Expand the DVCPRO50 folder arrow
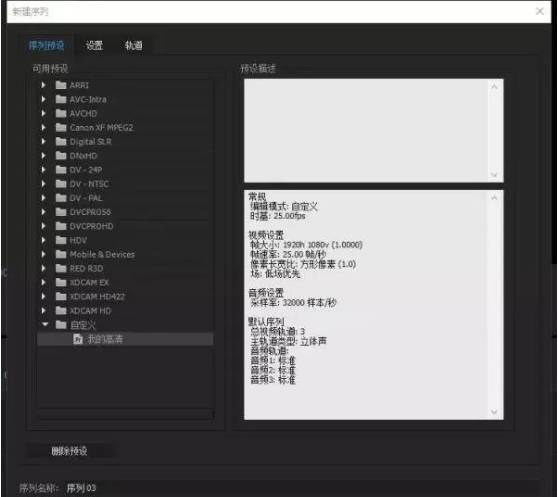 [x=43, y=212]
